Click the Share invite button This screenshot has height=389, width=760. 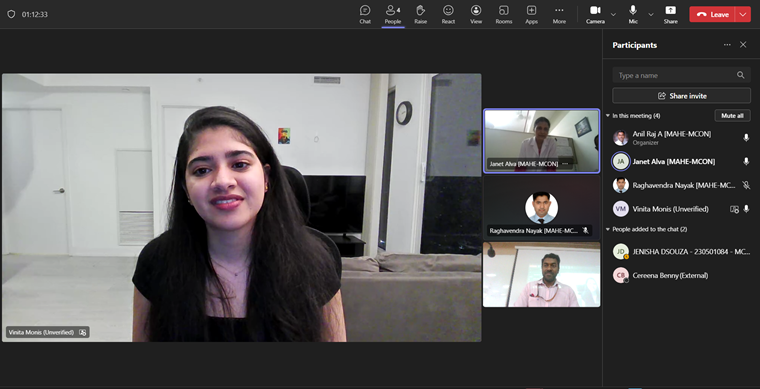pyautogui.click(x=681, y=96)
